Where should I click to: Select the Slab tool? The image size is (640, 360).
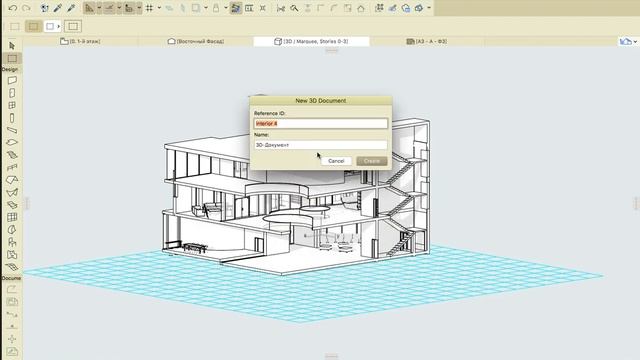12,142
